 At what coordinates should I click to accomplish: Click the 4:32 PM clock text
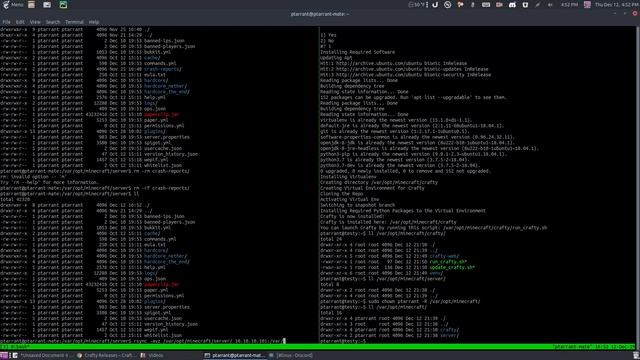tap(569, 5)
